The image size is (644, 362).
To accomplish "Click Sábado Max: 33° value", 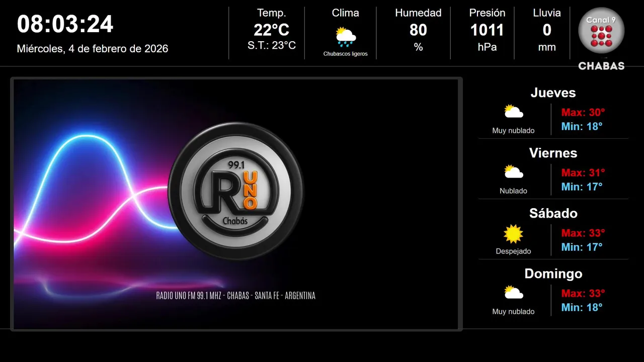I will tap(583, 233).
